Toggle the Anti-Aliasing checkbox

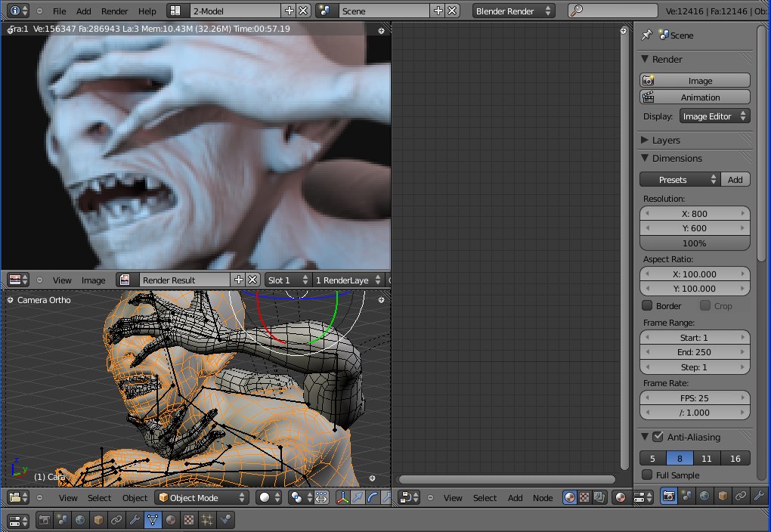658,437
